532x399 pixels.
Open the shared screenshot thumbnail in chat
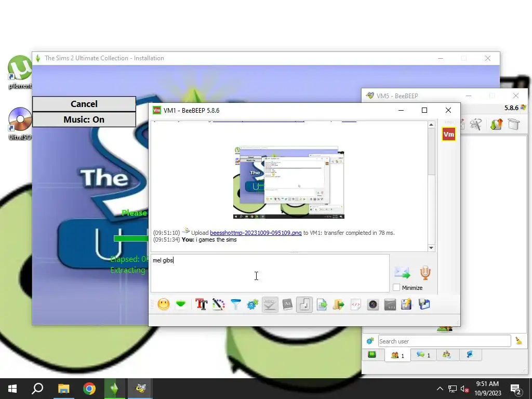pos(289,182)
